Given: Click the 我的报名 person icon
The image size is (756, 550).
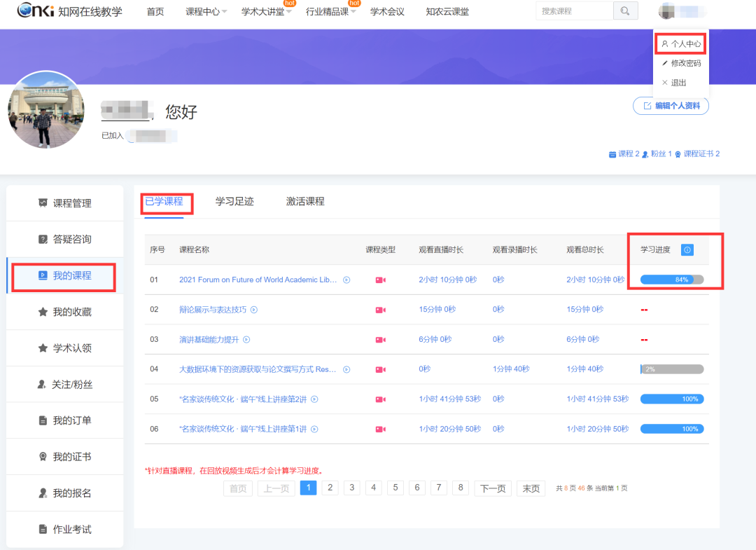Looking at the screenshot, I should click(43, 493).
